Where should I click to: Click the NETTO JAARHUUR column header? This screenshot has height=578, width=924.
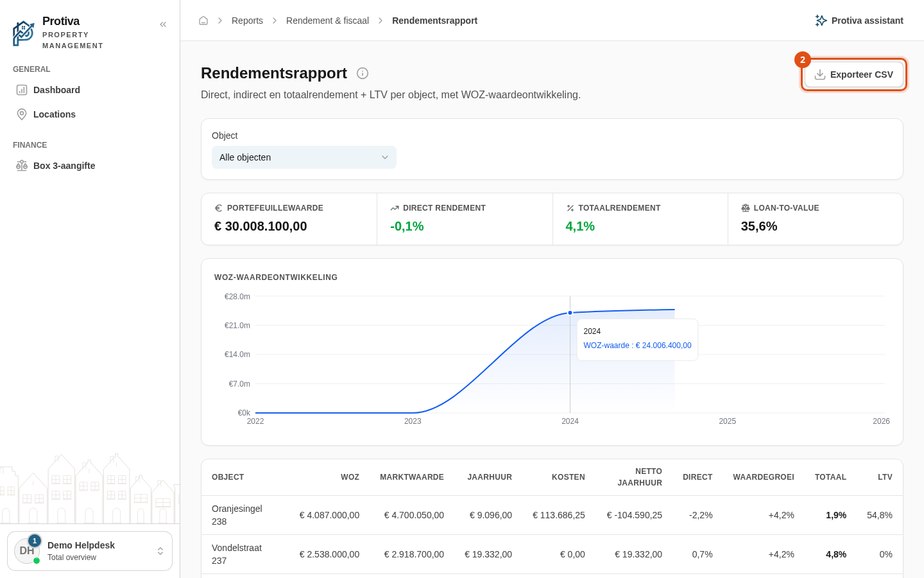640,477
